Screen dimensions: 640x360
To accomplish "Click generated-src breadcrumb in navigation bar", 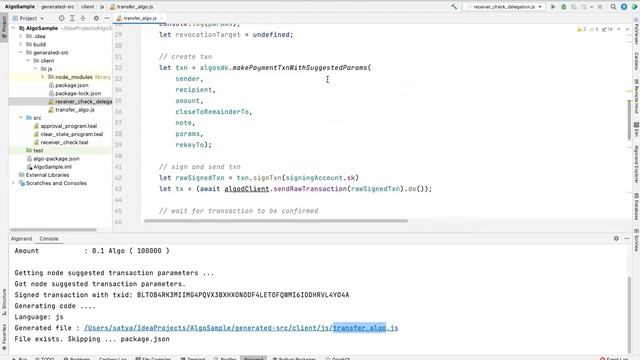I will click(x=58, y=7).
